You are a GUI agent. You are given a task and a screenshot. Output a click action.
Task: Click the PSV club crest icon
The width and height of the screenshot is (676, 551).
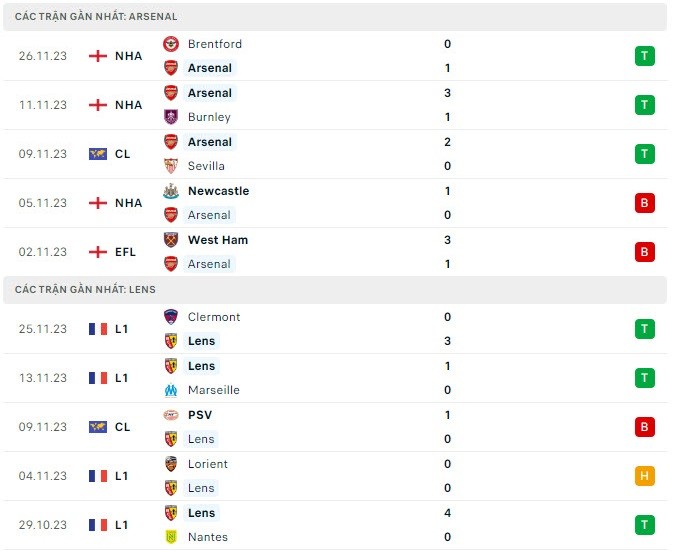pos(171,415)
